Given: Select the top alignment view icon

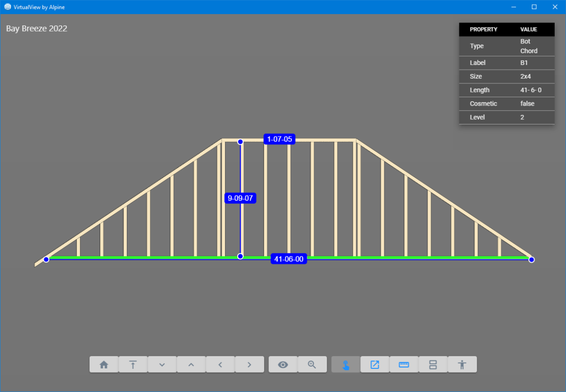Looking at the screenshot, I should (133, 364).
